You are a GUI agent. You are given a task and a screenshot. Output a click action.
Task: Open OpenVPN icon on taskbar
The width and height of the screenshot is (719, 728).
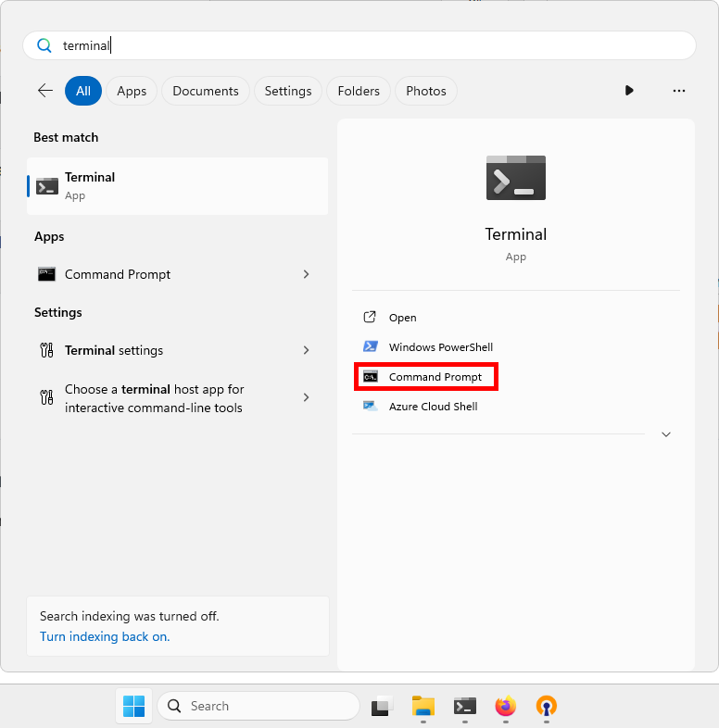547,706
